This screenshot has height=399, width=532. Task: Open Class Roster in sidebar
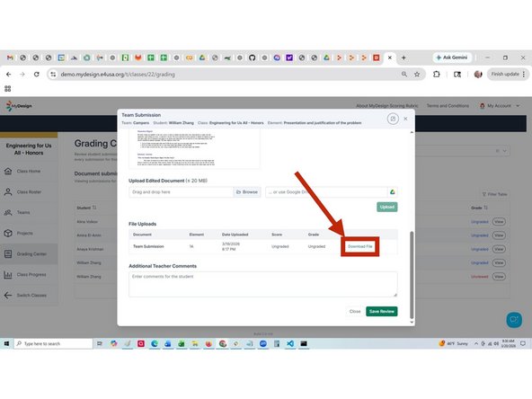[29, 191]
